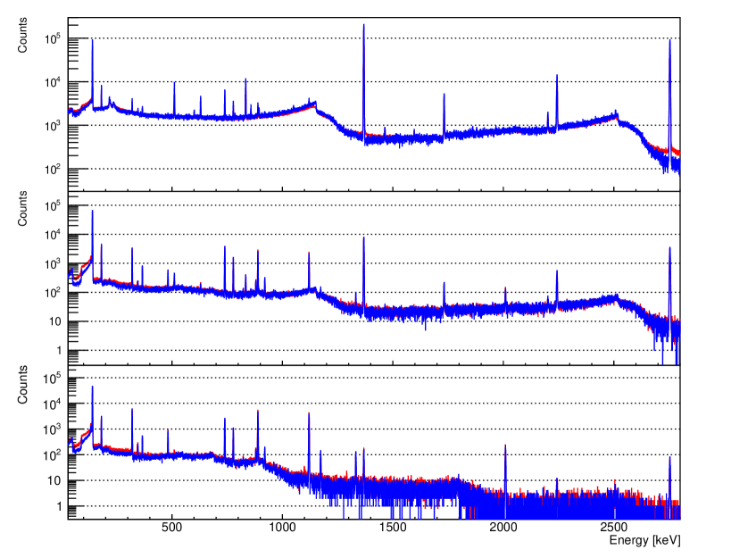756x558 pixels.
Task: Click the 10^4 y-axis label in bottom panel
Action: click(53, 404)
